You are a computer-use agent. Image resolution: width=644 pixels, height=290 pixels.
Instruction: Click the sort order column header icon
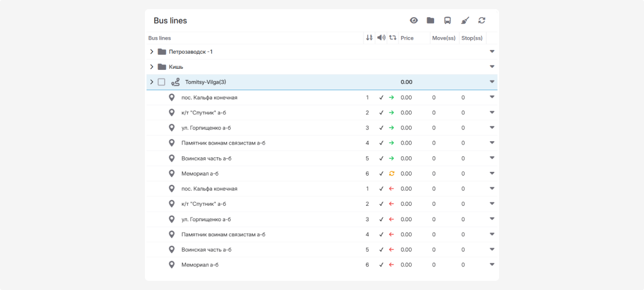[369, 38]
